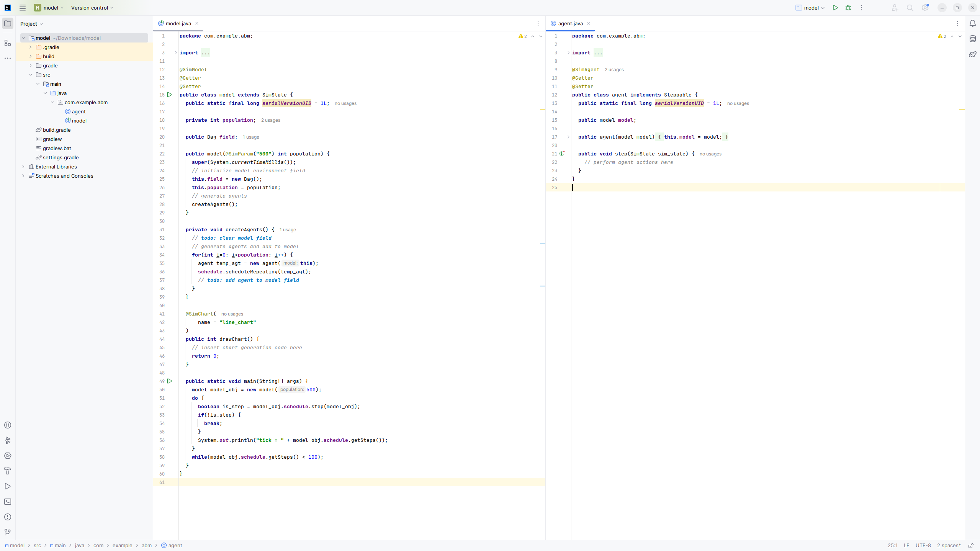Open IDE settings gear icon

coord(925,8)
